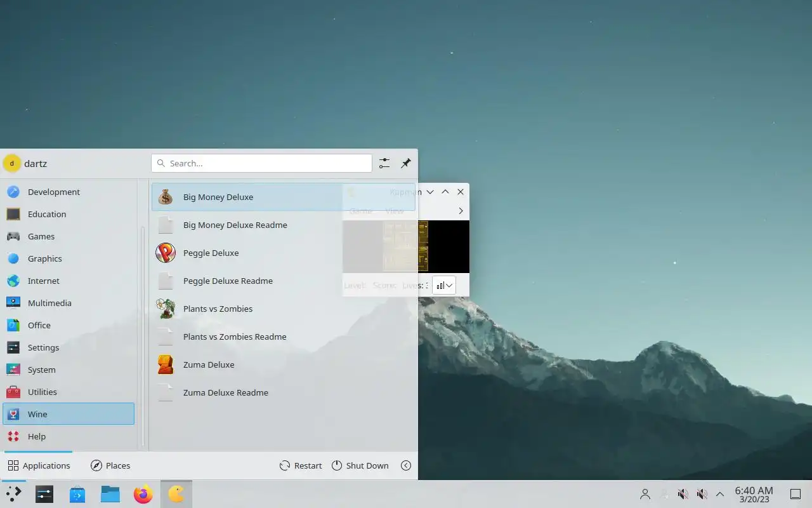The width and height of the screenshot is (812, 508).
Task: Launch Peggle Deluxe via its icon
Action: 166,253
